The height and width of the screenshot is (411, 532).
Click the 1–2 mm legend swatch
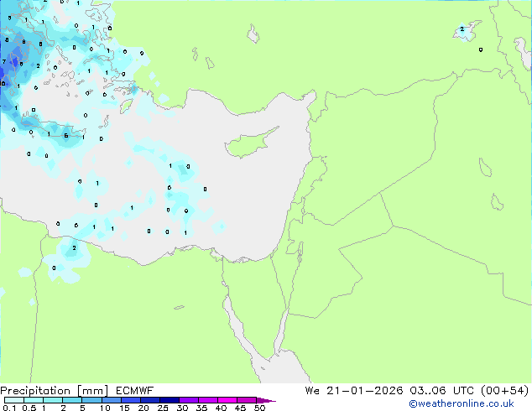[53, 400]
